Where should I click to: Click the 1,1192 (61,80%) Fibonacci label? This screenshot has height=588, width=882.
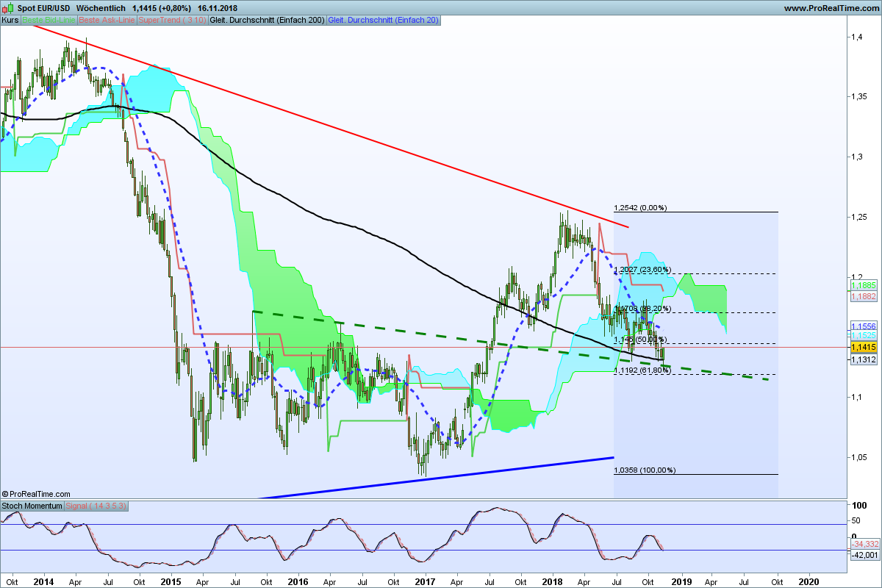(x=642, y=370)
